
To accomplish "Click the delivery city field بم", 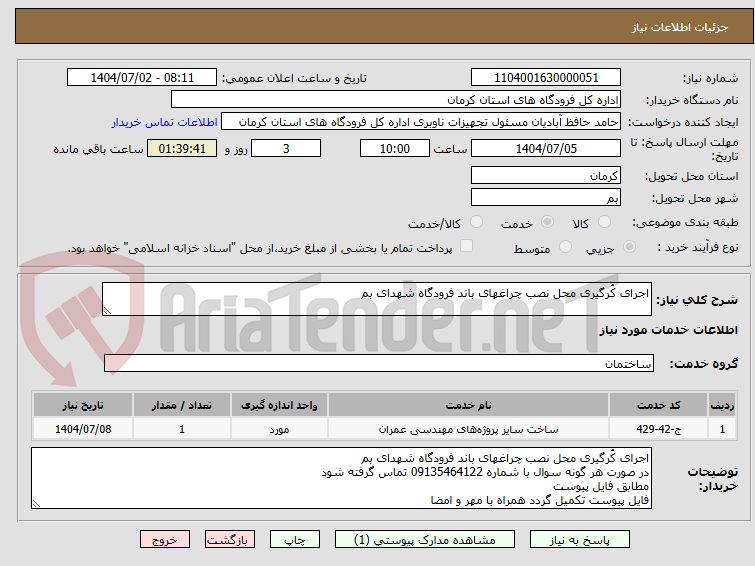I will click(546, 197).
